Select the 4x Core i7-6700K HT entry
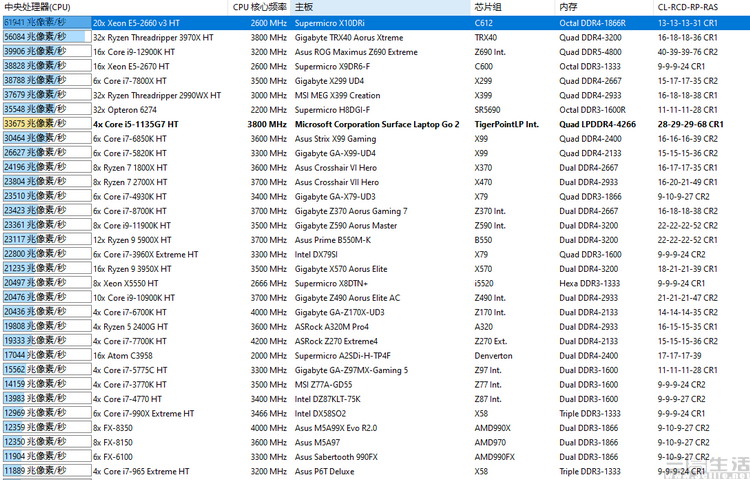This screenshot has height=480, width=750. click(x=130, y=312)
